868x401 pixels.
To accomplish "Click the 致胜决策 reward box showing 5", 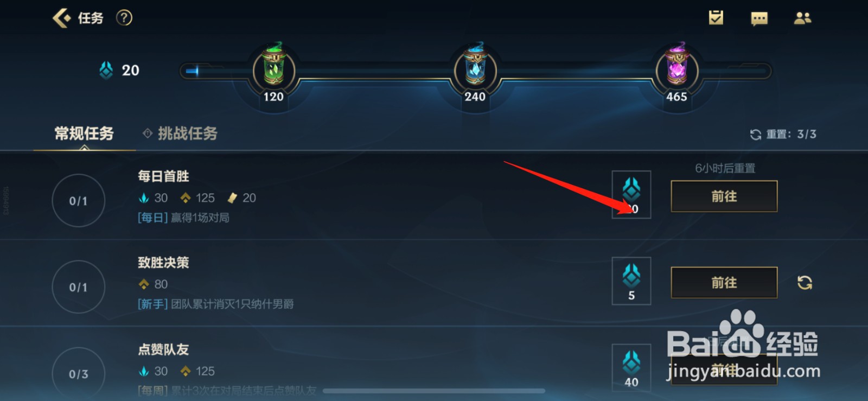I will click(631, 281).
